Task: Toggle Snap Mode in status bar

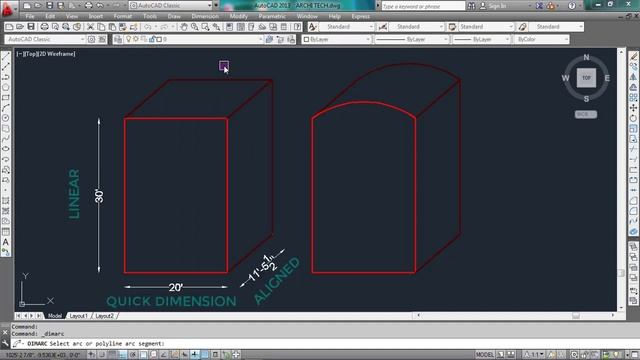Action: pos(102,355)
